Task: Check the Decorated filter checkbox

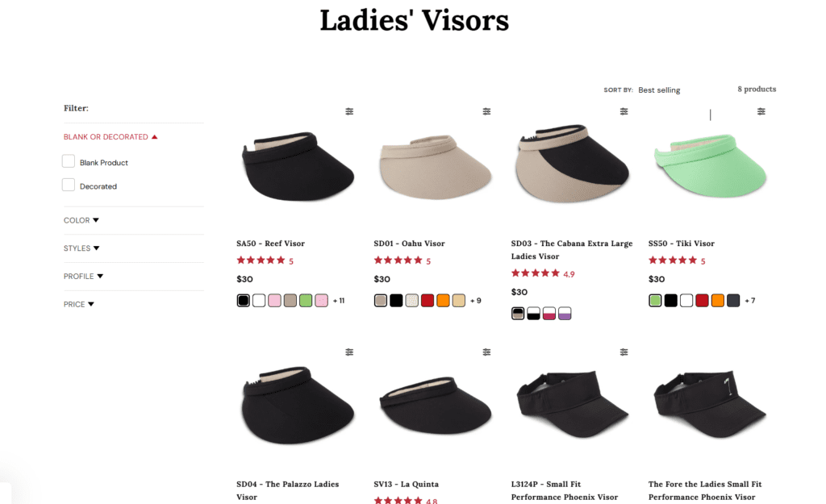Action: [69, 185]
